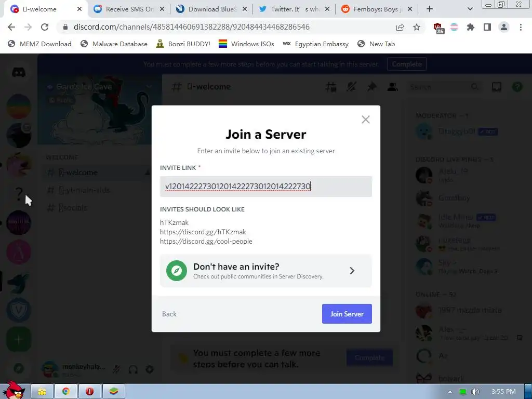Share this page icon in address bar
Viewport: 532px width, 399px height.
pos(400,27)
